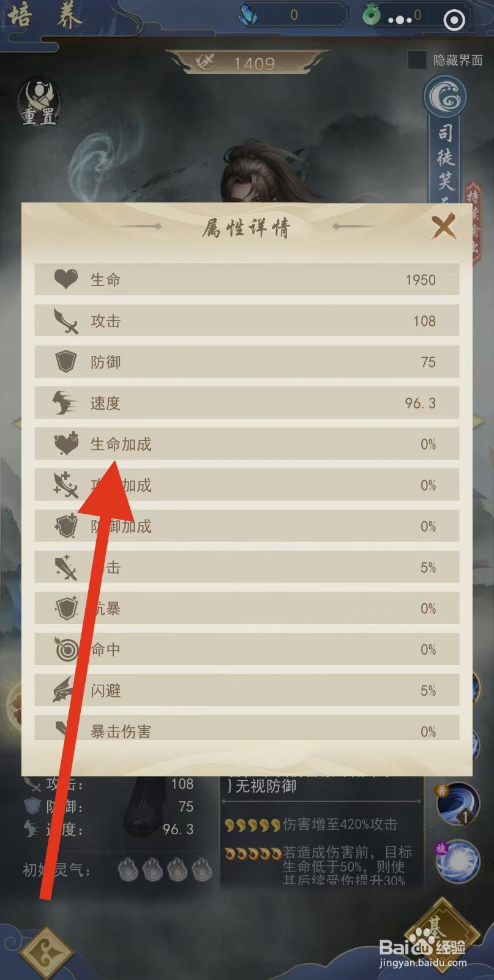Open the round target menu icon
This screenshot has width=494, height=980.
454,20
